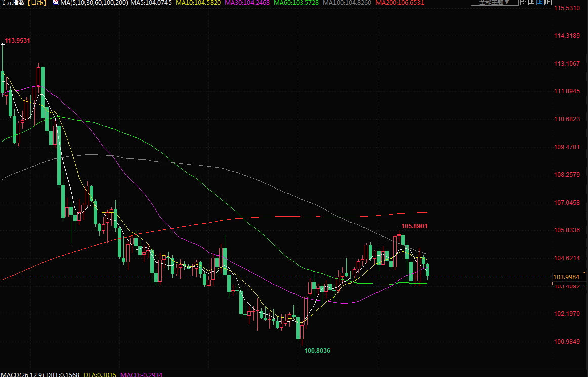Click the 100.8036 low price marker
588x377 pixels.
pyautogui.click(x=317, y=350)
